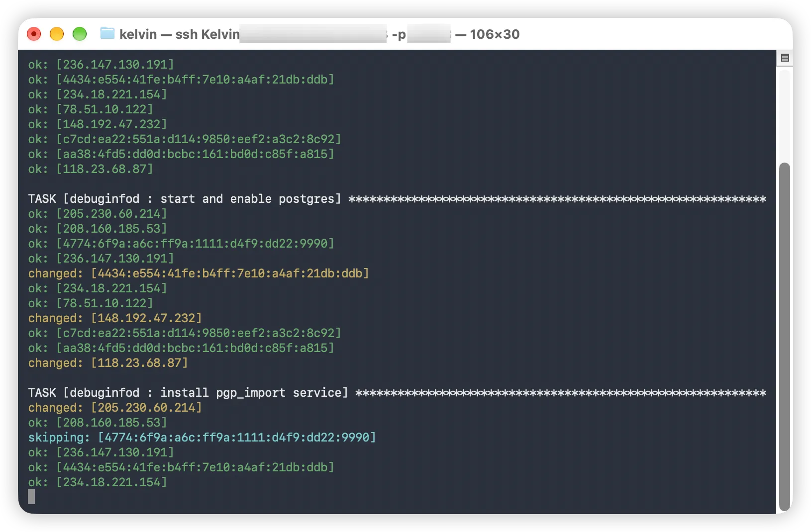Click 'ok: [118.23.68.87]' line
Screen dimensions: 811x532
tap(91, 169)
